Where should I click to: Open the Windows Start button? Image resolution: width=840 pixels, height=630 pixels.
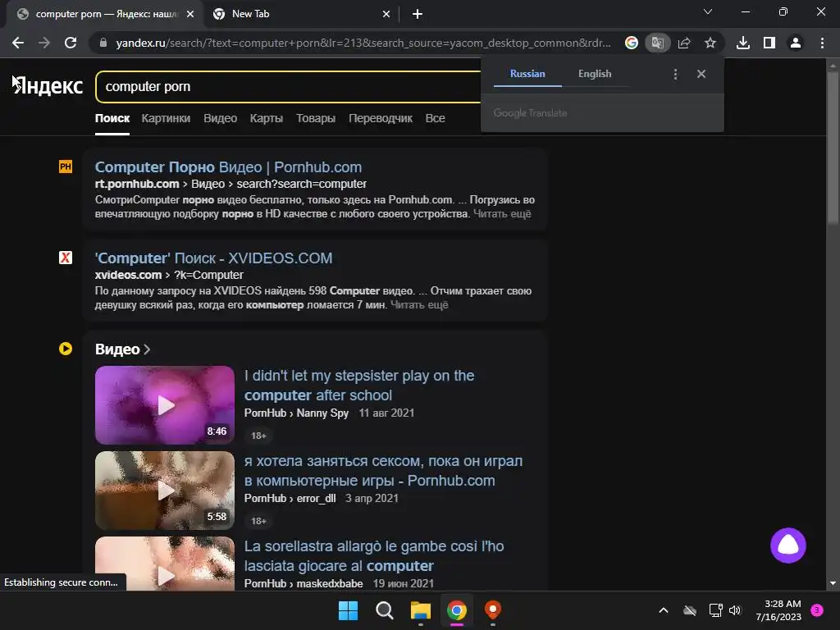(348, 610)
